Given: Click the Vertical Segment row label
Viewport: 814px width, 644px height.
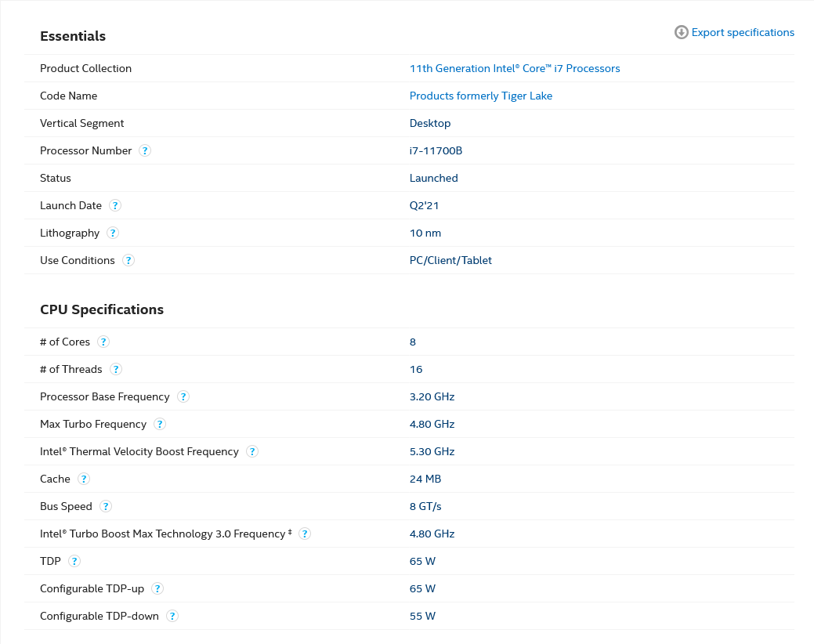Looking at the screenshot, I should [x=82, y=124].
